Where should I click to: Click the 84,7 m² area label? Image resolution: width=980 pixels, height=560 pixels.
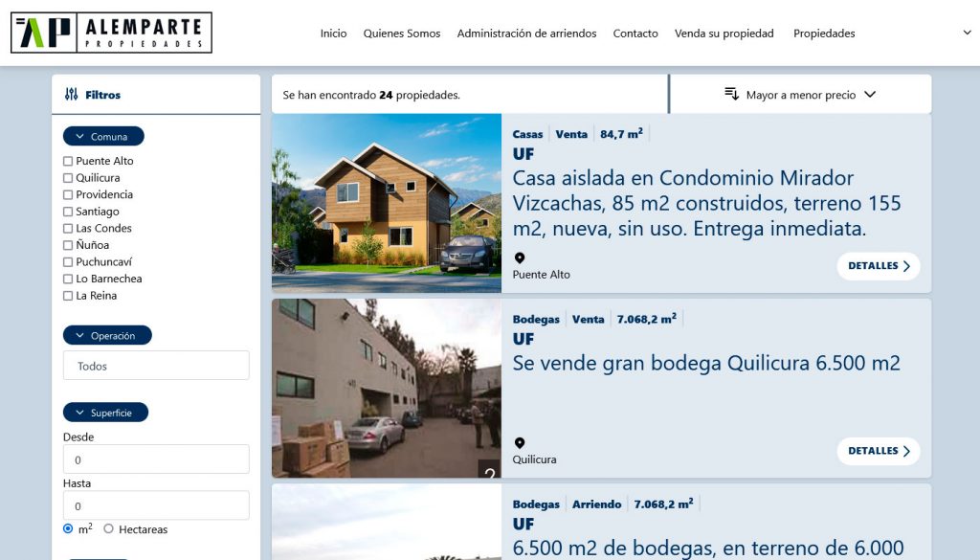[621, 134]
